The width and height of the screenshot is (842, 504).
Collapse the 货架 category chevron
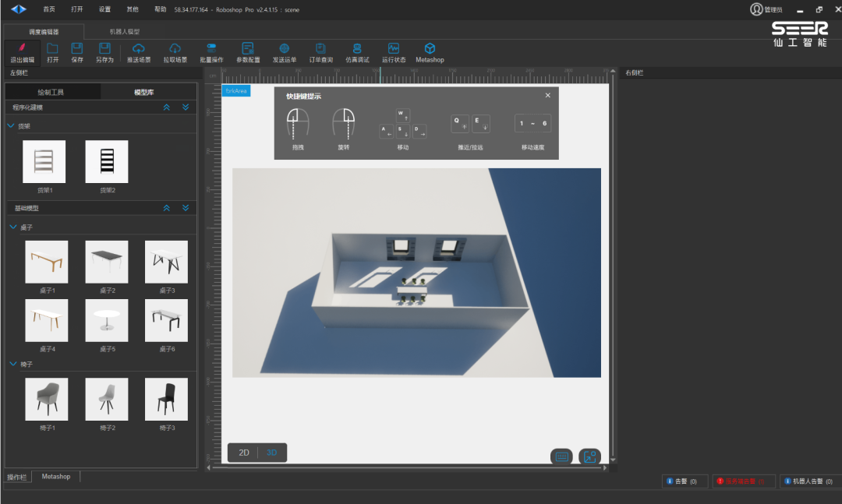pyautogui.click(x=11, y=125)
